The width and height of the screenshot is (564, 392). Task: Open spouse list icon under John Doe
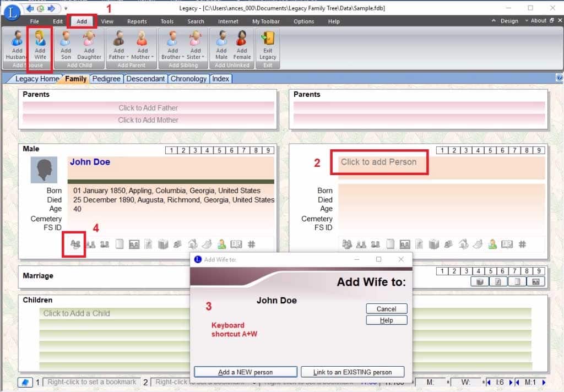pyautogui.click(x=75, y=244)
